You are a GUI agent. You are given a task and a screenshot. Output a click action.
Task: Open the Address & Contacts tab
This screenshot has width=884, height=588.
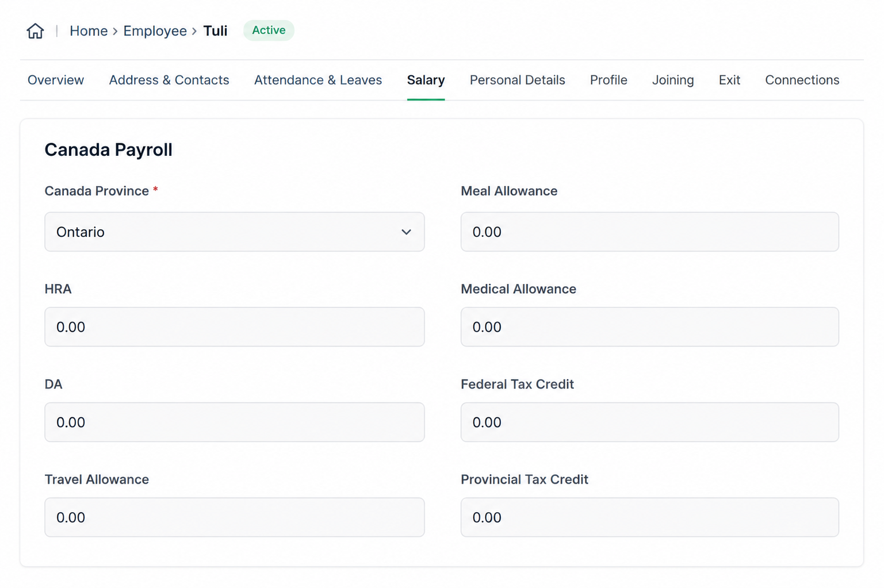(x=169, y=80)
